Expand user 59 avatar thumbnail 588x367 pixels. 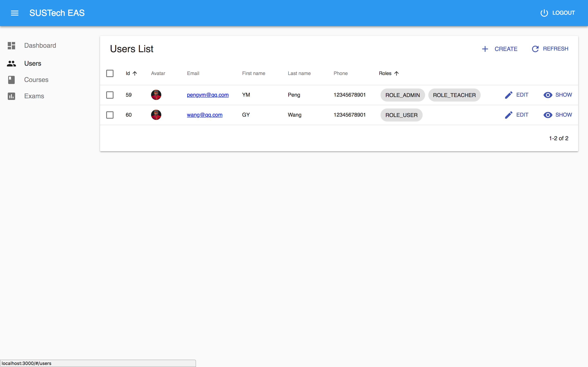pos(156,95)
